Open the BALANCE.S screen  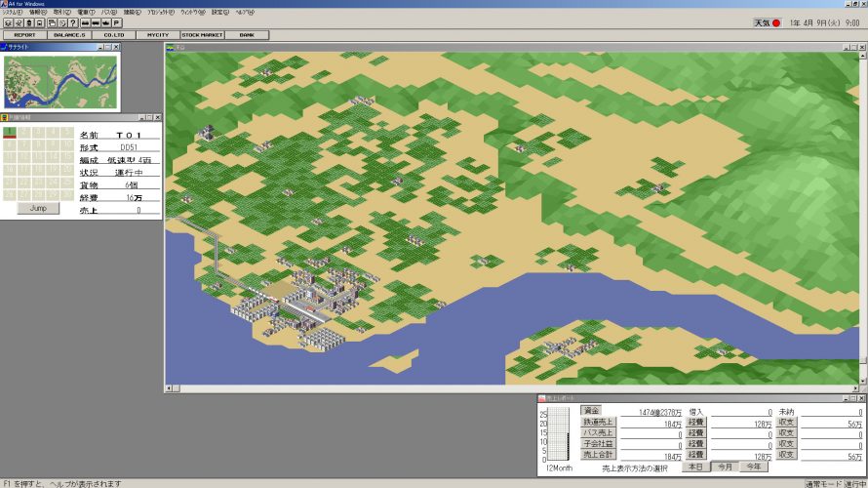pyautogui.click(x=69, y=35)
